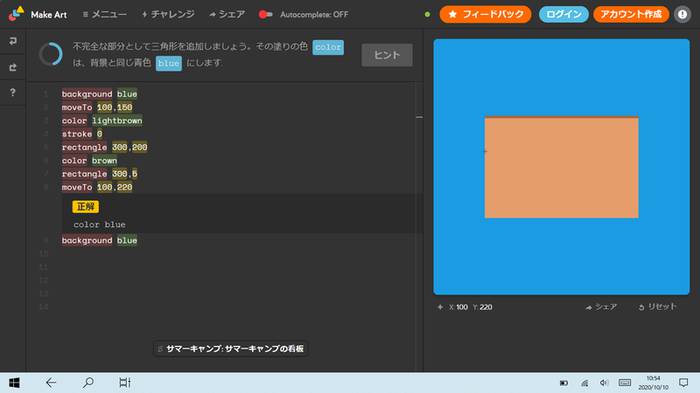Click code line 'rectangle 300,200'

104,147
